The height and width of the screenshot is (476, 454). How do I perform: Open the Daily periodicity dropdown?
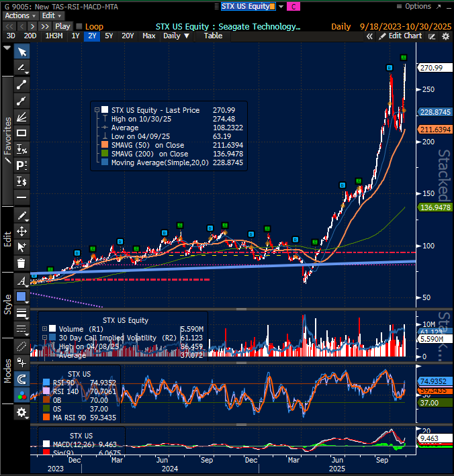pos(176,36)
